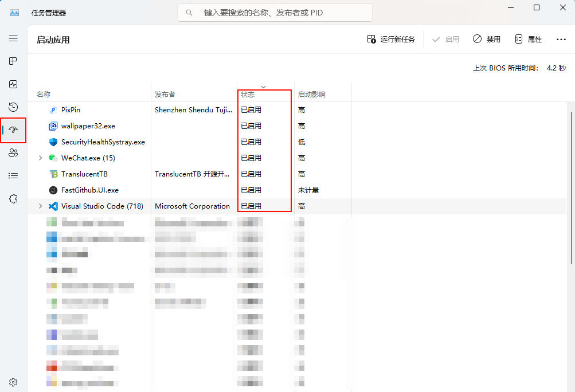This screenshot has height=392, width=575.
Task: Open the Processes page in sidebar
Action: pyautogui.click(x=13, y=61)
